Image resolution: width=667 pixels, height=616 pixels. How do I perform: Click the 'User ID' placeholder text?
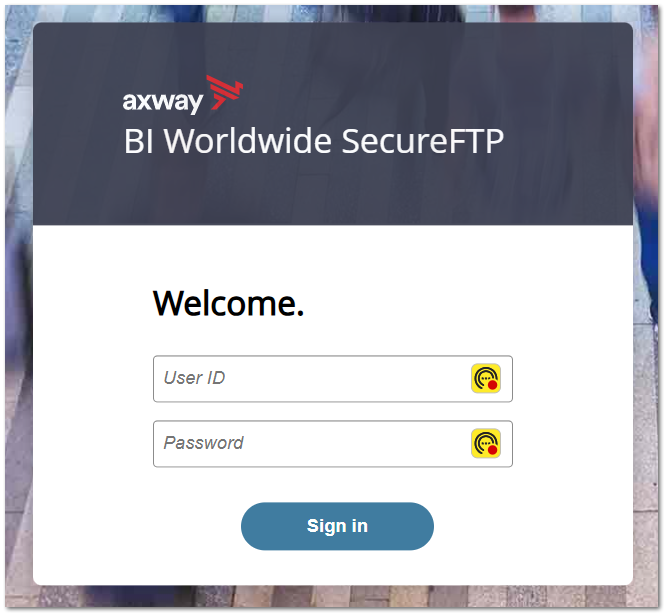pos(194,378)
